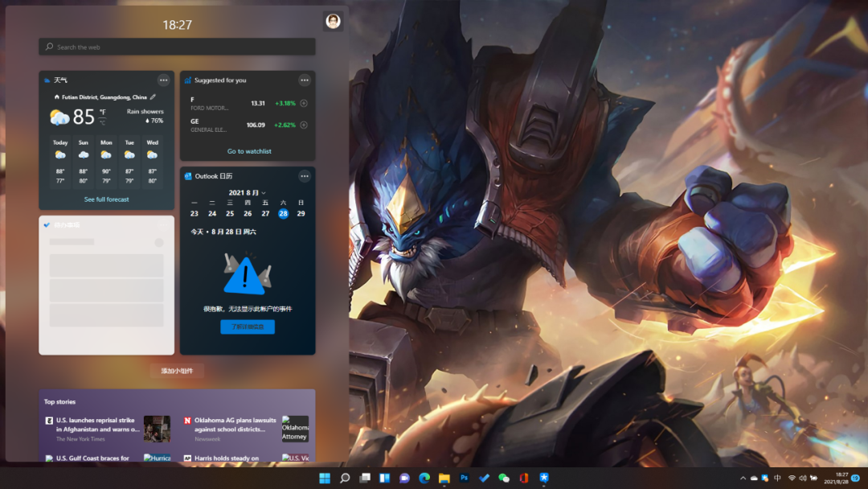Toggle the Widgets panel taskbar icon
The width and height of the screenshot is (868, 489).
pyautogui.click(x=385, y=478)
